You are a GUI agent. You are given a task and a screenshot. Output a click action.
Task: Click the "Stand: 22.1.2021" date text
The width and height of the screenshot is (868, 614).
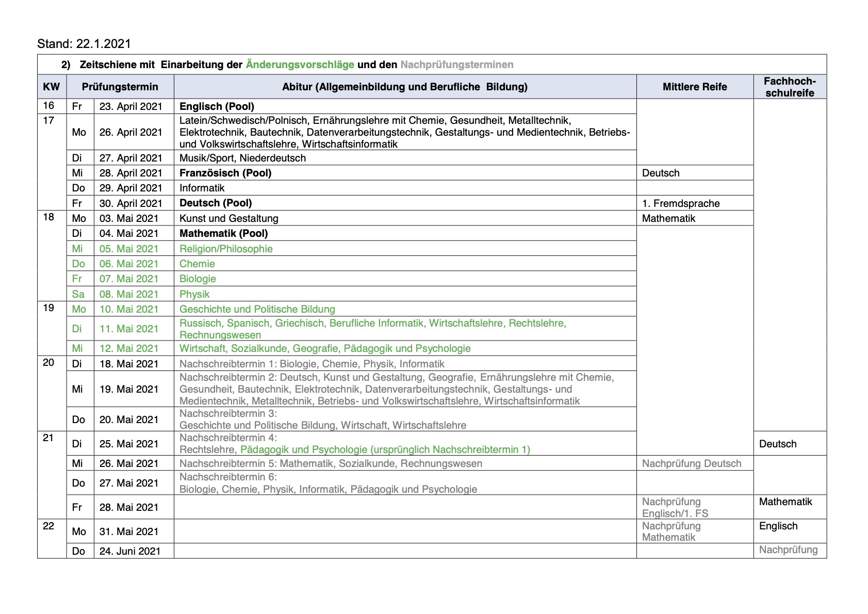click(84, 44)
